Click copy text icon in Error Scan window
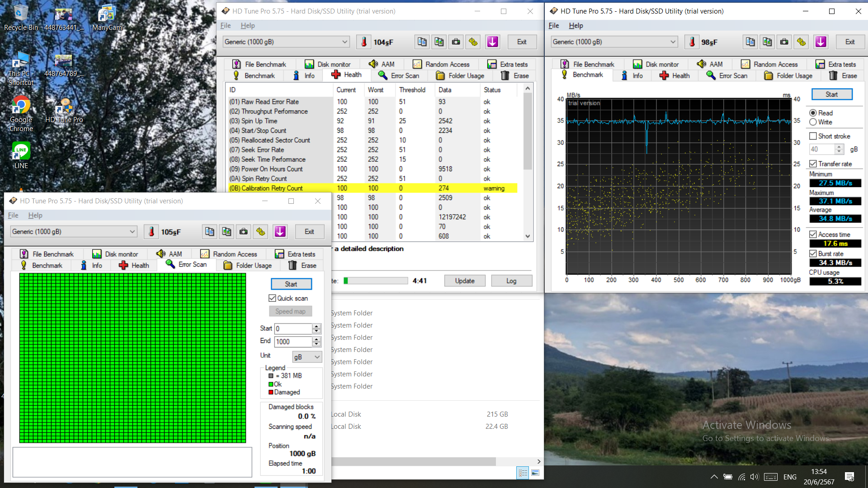Viewport: 868px width, 488px height. pos(209,232)
